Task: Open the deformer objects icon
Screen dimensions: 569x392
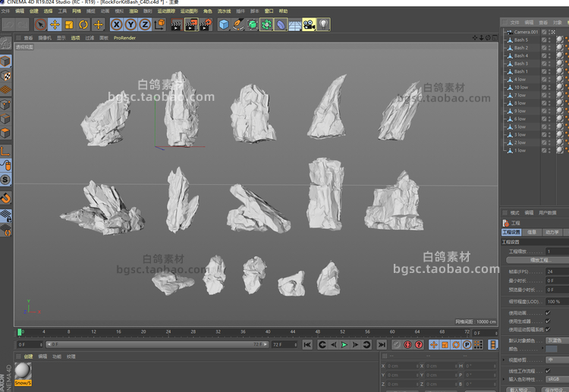Action: [x=281, y=25]
